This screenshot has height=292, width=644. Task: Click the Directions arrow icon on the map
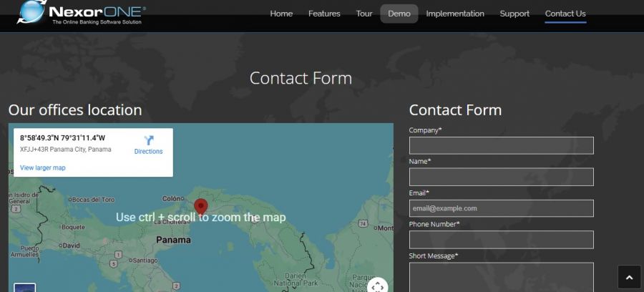149,140
